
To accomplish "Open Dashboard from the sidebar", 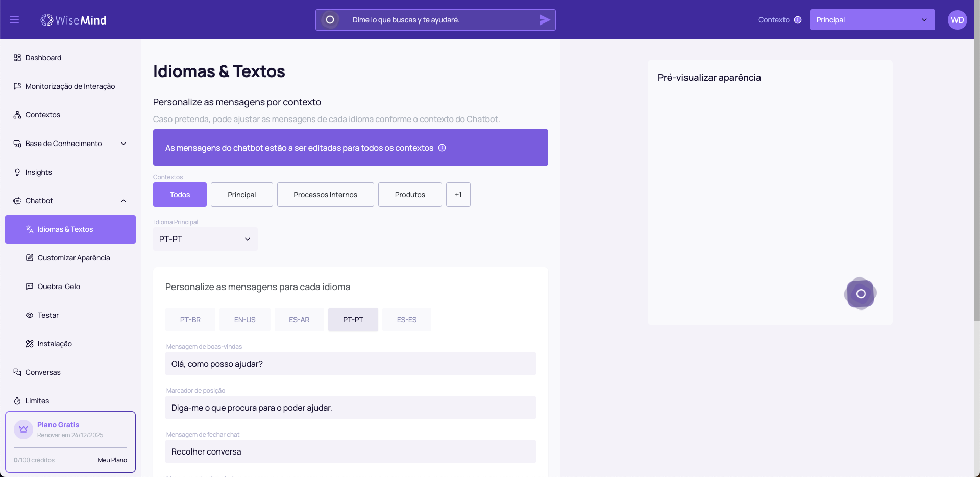I will (x=43, y=58).
